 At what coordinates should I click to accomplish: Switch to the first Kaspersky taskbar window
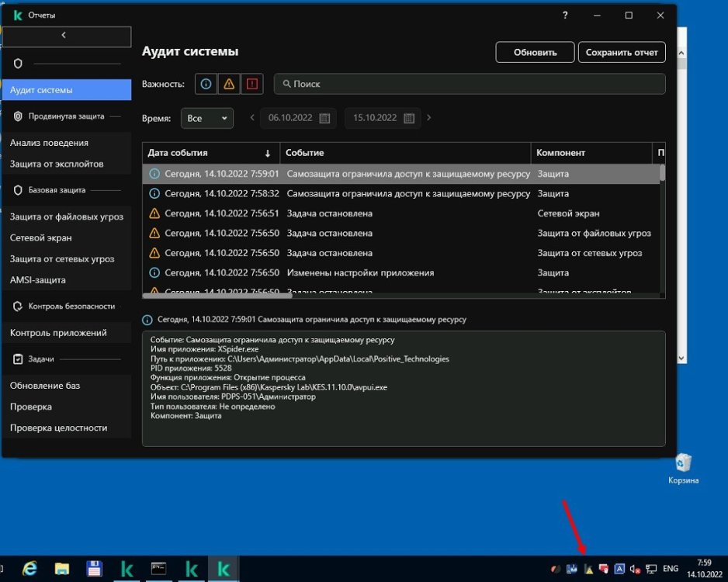tap(127, 569)
